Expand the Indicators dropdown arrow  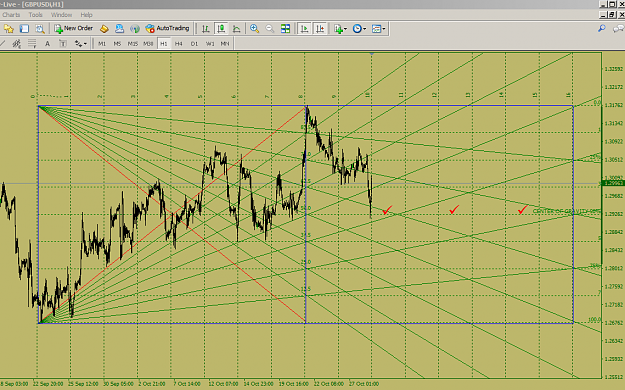pyautogui.click(x=345, y=29)
